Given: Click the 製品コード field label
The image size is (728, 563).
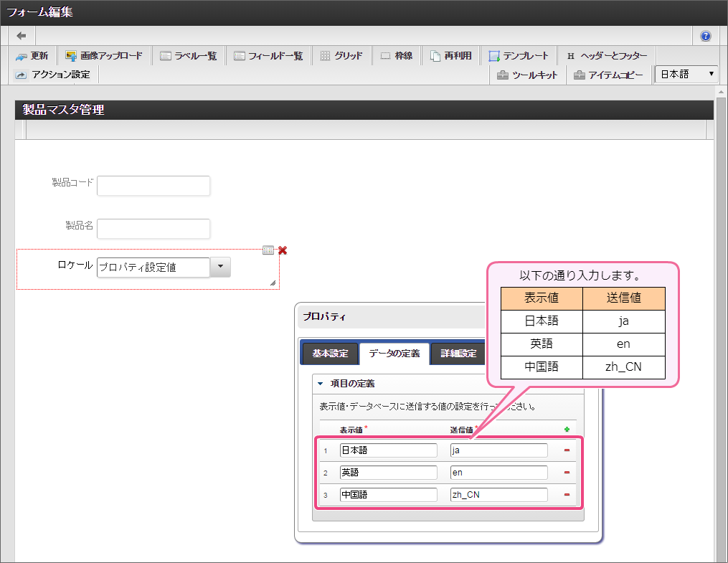Looking at the screenshot, I should (72, 182).
